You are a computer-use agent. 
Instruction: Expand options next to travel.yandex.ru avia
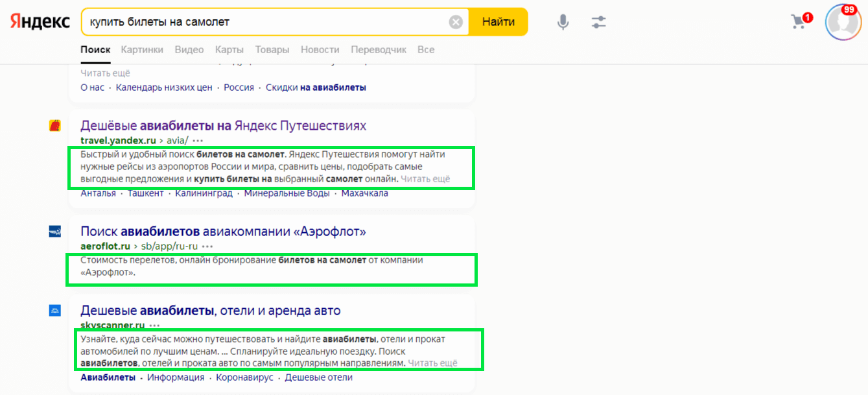(198, 141)
